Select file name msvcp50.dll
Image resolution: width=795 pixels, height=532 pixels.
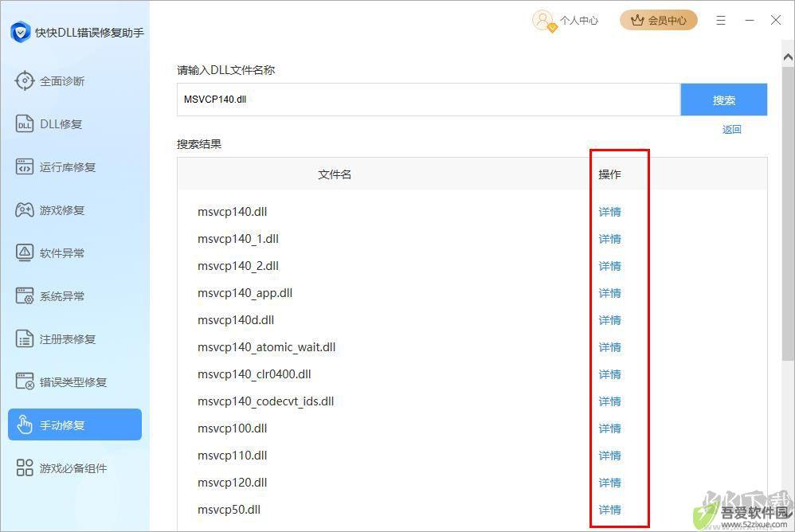(x=229, y=510)
